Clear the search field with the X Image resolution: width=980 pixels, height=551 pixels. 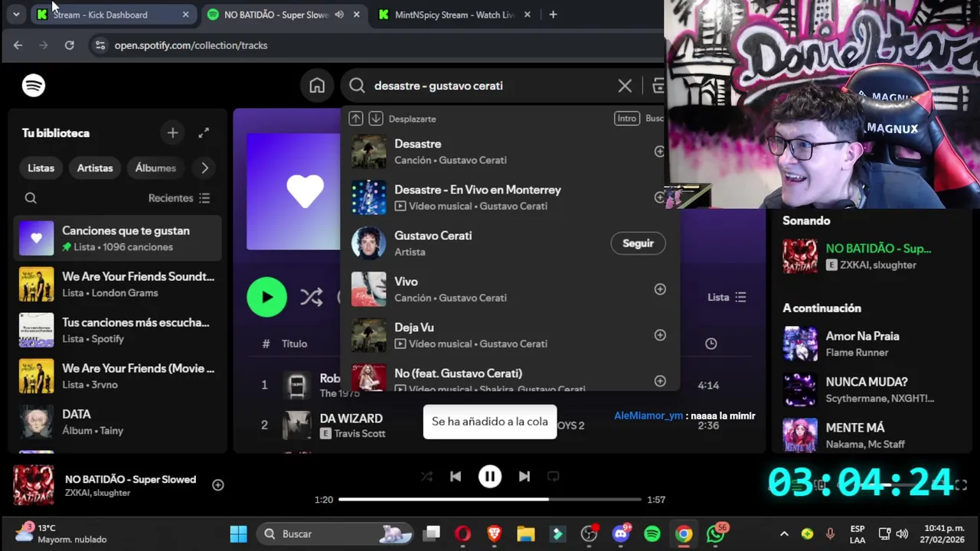coord(625,86)
